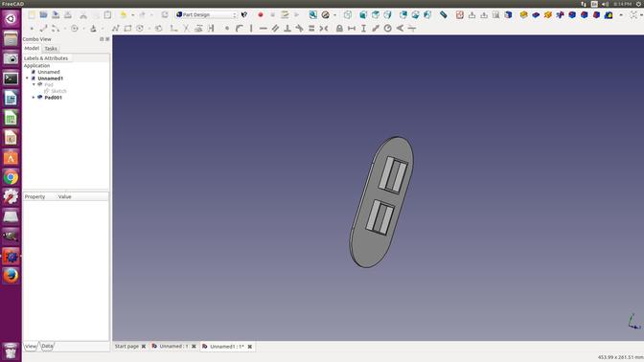Click the Fillet feature icon
The height and width of the screenshot is (362, 644).
click(572, 14)
